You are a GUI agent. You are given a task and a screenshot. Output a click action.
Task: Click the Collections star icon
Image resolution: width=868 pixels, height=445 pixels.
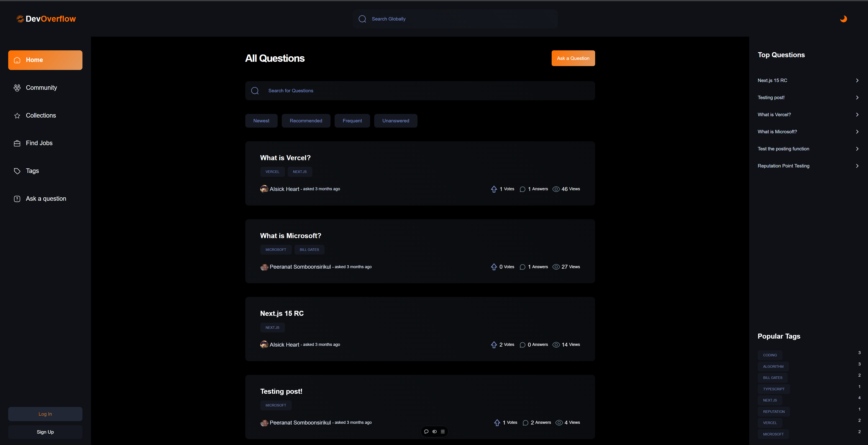coord(17,116)
